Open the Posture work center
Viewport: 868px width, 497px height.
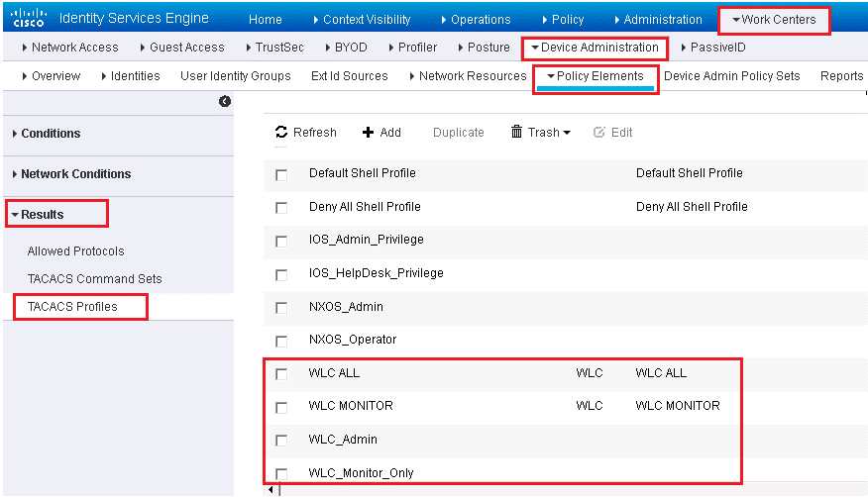[x=484, y=47]
